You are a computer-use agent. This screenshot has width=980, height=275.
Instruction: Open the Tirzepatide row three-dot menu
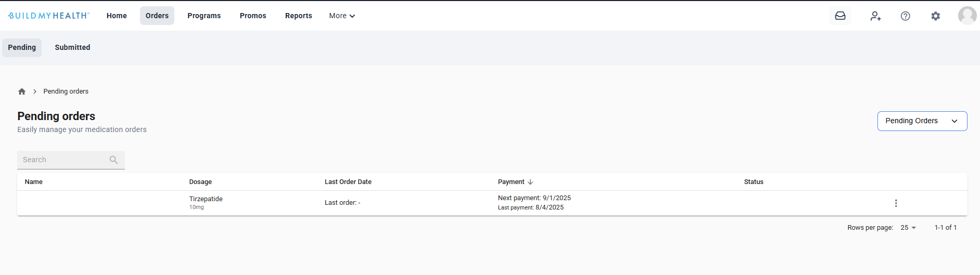point(896,203)
